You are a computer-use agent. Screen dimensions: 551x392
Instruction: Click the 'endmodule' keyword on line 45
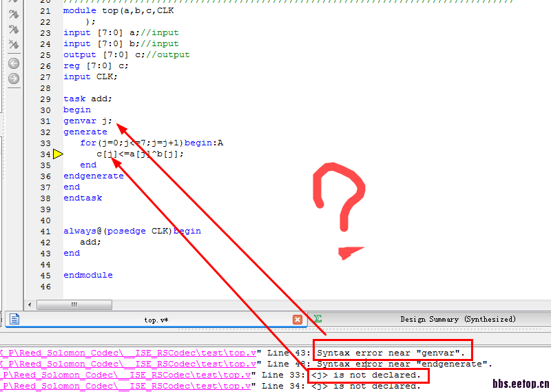(x=88, y=276)
